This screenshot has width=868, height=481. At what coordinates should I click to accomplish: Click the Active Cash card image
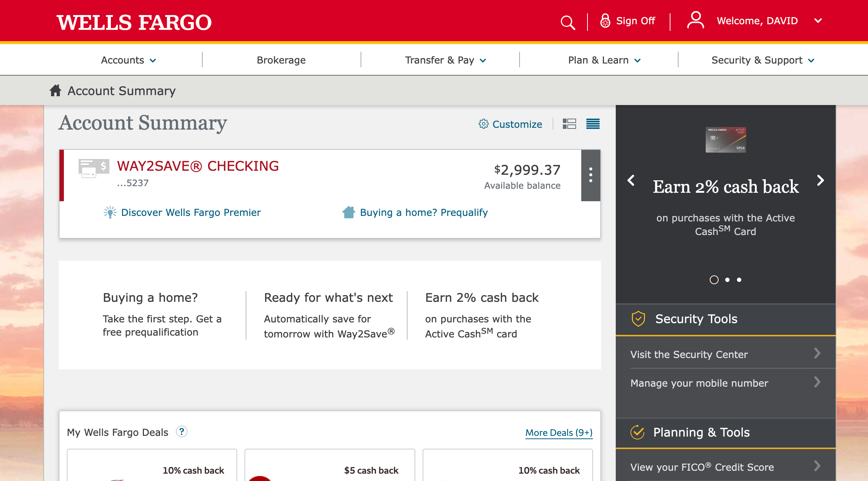pyautogui.click(x=726, y=140)
